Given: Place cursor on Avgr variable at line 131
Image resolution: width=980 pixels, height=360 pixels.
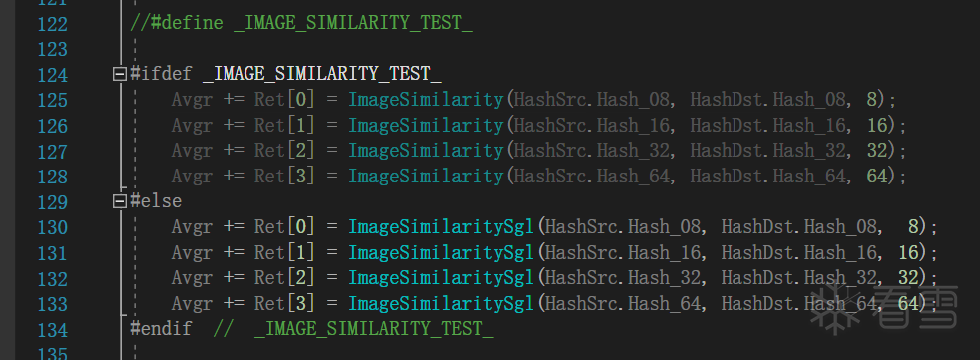Looking at the screenshot, I should click(x=192, y=253).
